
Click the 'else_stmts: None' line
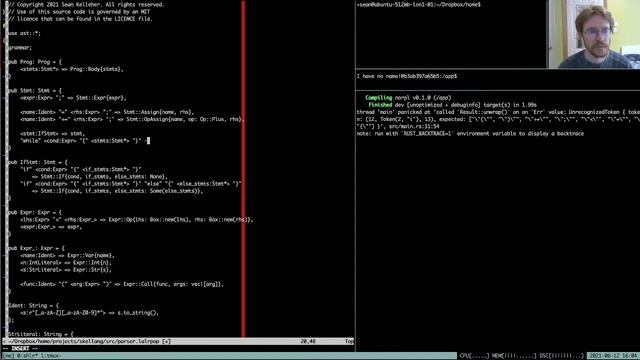click(100, 176)
